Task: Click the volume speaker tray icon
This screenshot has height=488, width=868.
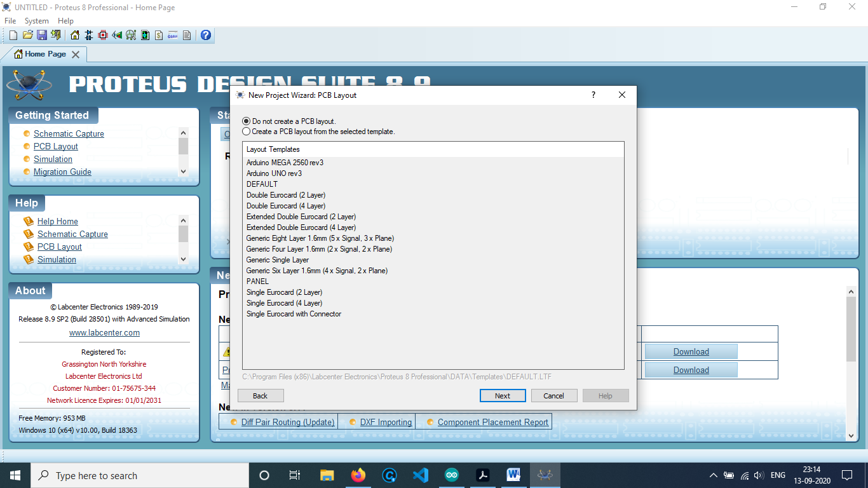Action: [x=759, y=475]
